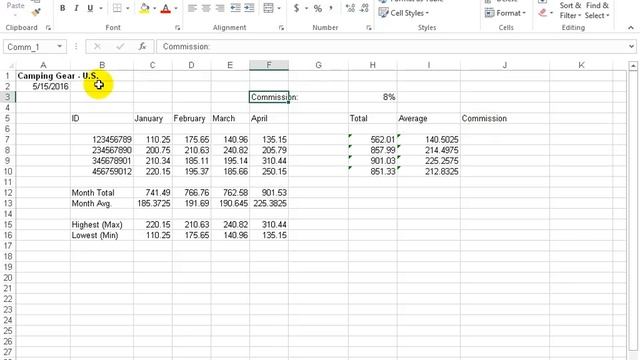Image resolution: width=640 pixels, height=360 pixels.
Task: Click the Clear eraser icon
Action: coord(542,13)
